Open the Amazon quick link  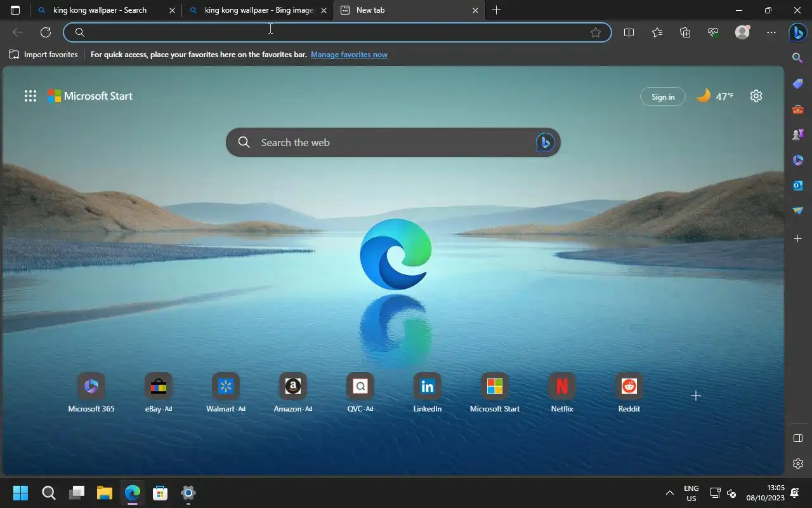293,394
